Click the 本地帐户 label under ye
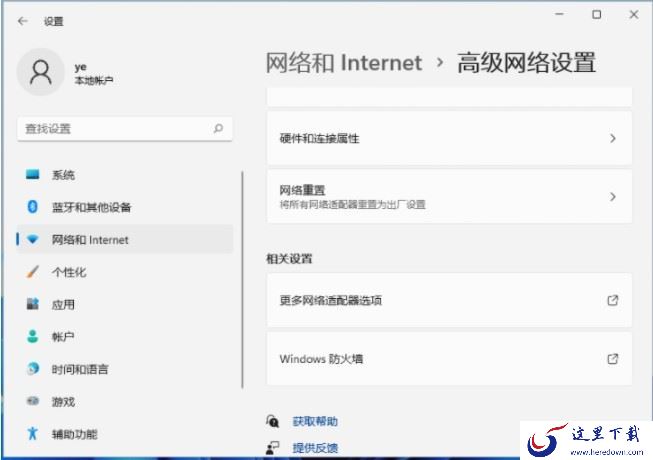 [93, 80]
